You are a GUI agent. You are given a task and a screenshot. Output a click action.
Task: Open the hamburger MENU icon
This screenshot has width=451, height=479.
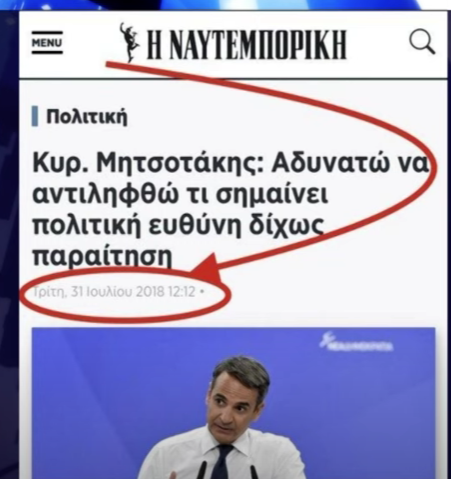[47, 43]
